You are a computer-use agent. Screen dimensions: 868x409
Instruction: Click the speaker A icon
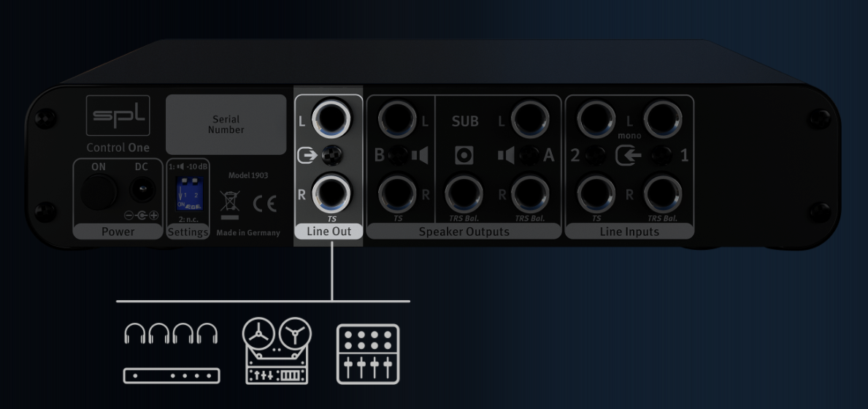pos(506,156)
